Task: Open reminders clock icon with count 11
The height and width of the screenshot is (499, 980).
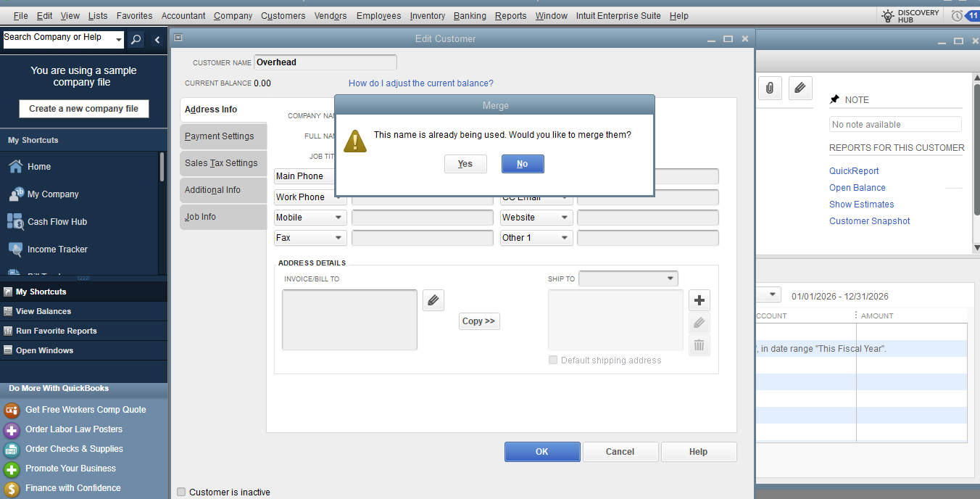Action: point(966,15)
